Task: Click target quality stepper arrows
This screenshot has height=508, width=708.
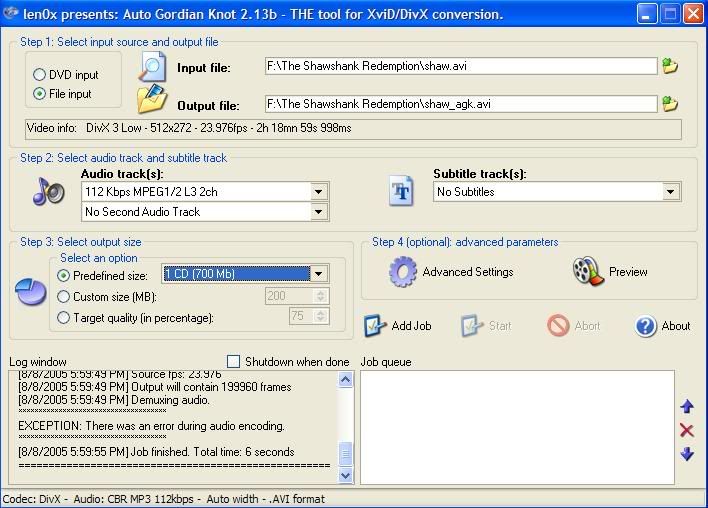Action: [x=321, y=316]
